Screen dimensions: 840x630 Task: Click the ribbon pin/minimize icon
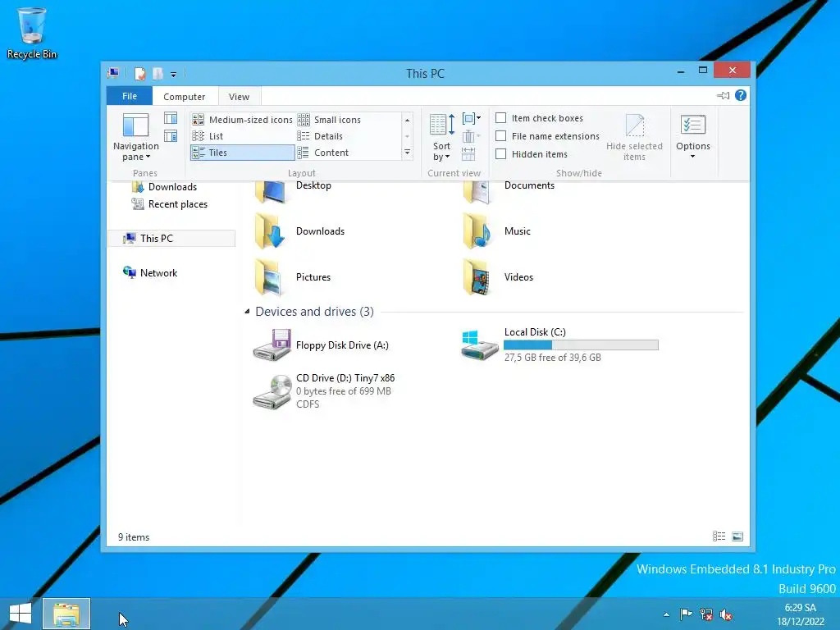pyautogui.click(x=724, y=95)
